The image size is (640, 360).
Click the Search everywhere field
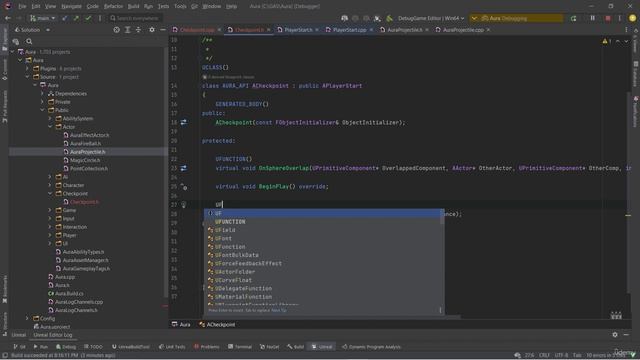(x=136, y=18)
